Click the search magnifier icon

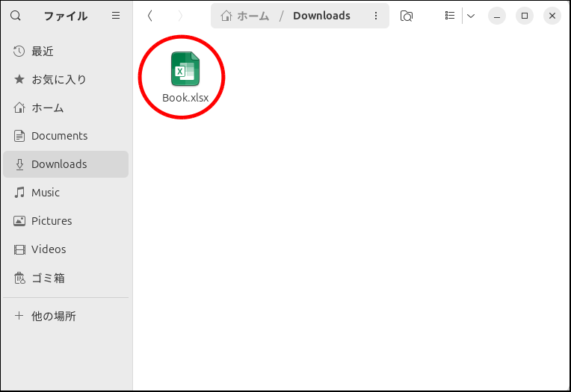pyautogui.click(x=16, y=16)
